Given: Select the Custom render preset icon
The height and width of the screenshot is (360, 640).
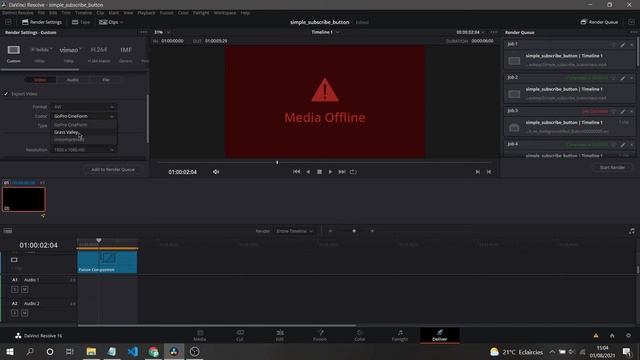Looking at the screenshot, I should coord(13,50).
